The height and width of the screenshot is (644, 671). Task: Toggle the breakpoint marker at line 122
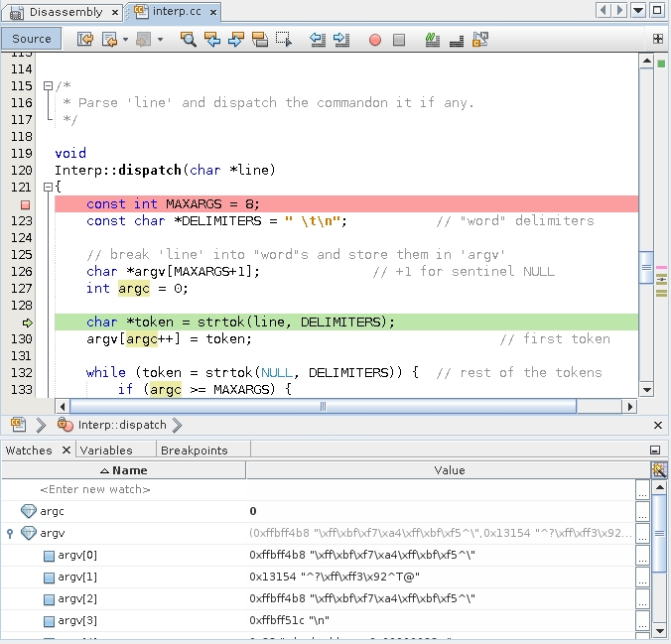click(25, 205)
